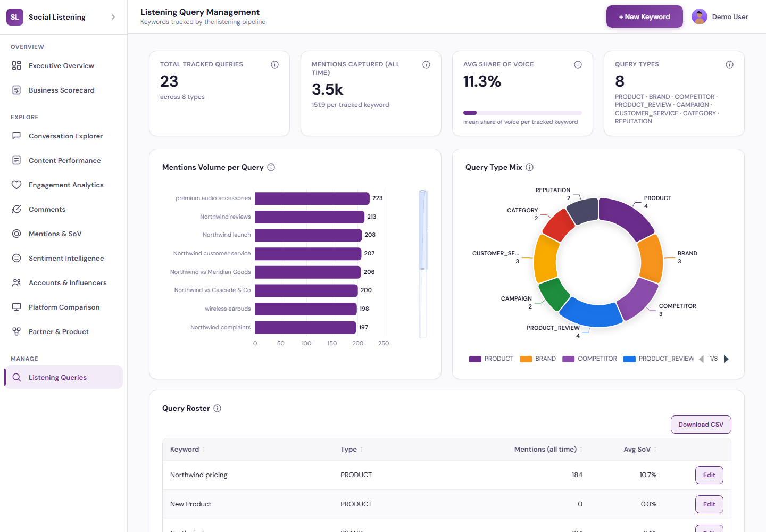766x532 pixels.
Task: Click the Sentiment Intelligence smiley icon
Action: (16, 258)
